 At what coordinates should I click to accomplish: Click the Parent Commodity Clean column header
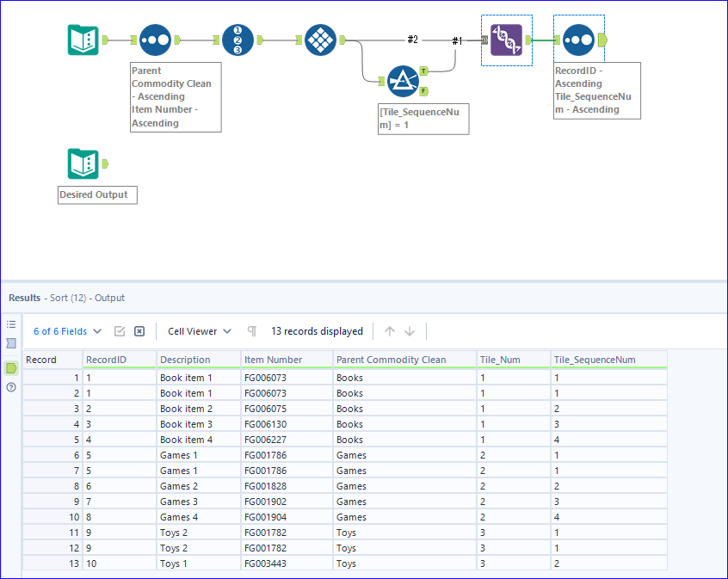point(404,360)
